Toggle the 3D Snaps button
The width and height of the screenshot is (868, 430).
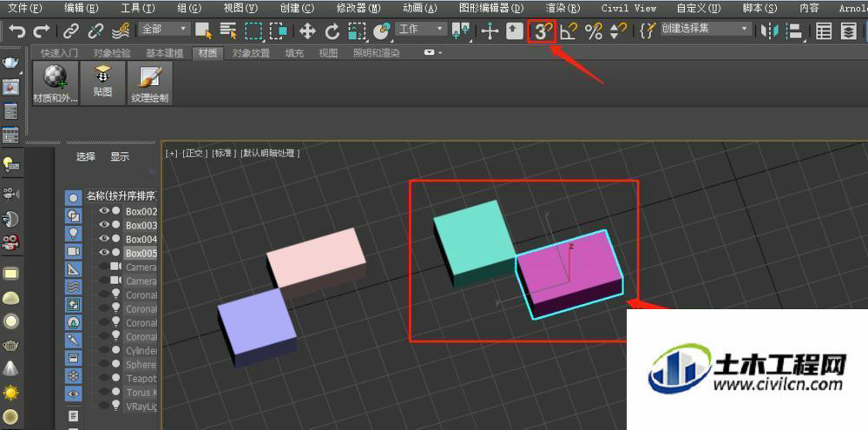[x=542, y=32]
